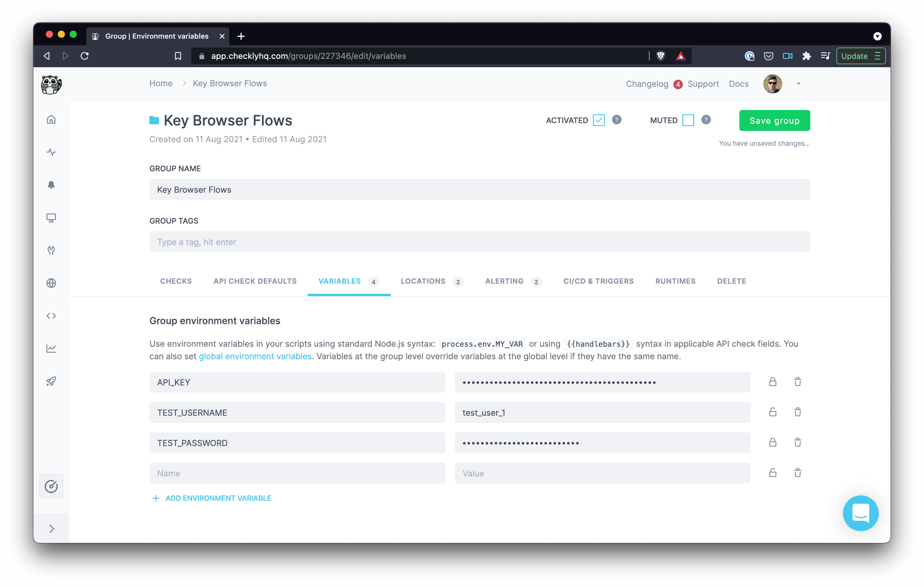Click the Name input field for new variable
Image resolution: width=924 pixels, height=587 pixels.
click(x=297, y=473)
